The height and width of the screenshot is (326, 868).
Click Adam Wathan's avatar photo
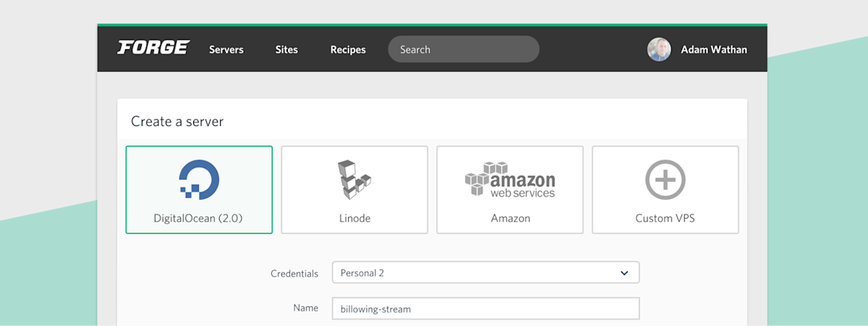[x=659, y=49]
